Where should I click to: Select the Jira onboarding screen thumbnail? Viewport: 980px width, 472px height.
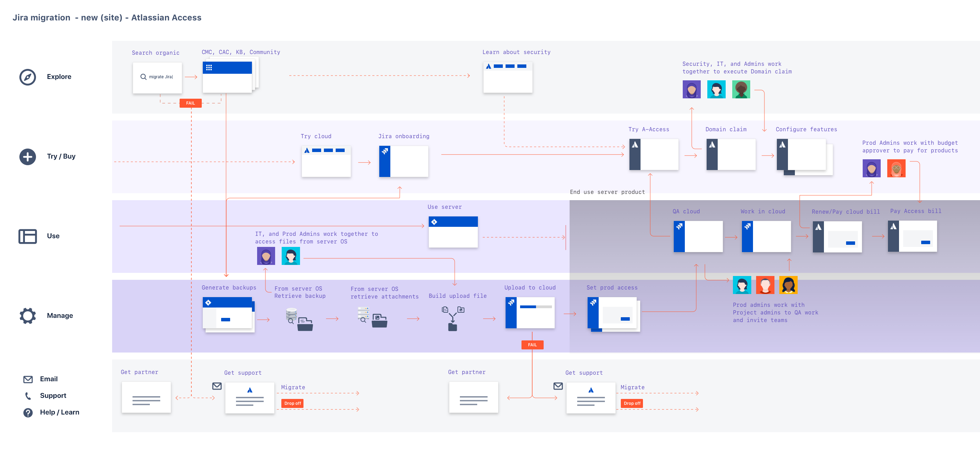pos(403,161)
